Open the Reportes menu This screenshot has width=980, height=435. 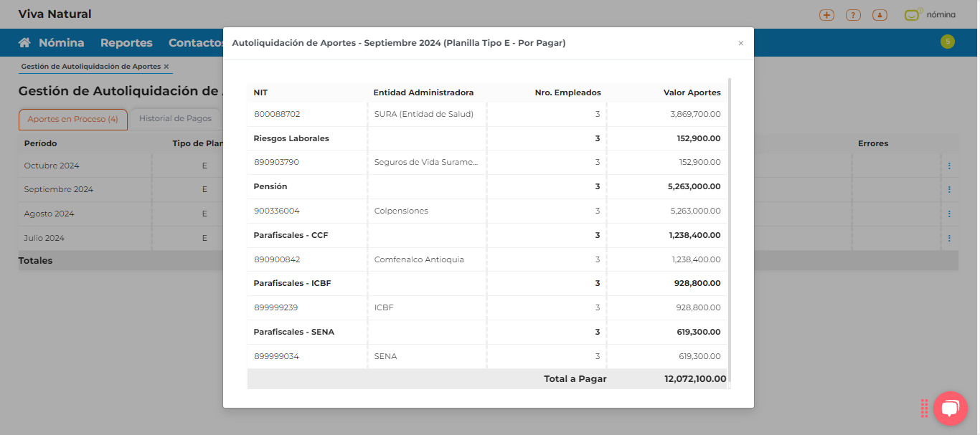[x=126, y=43]
